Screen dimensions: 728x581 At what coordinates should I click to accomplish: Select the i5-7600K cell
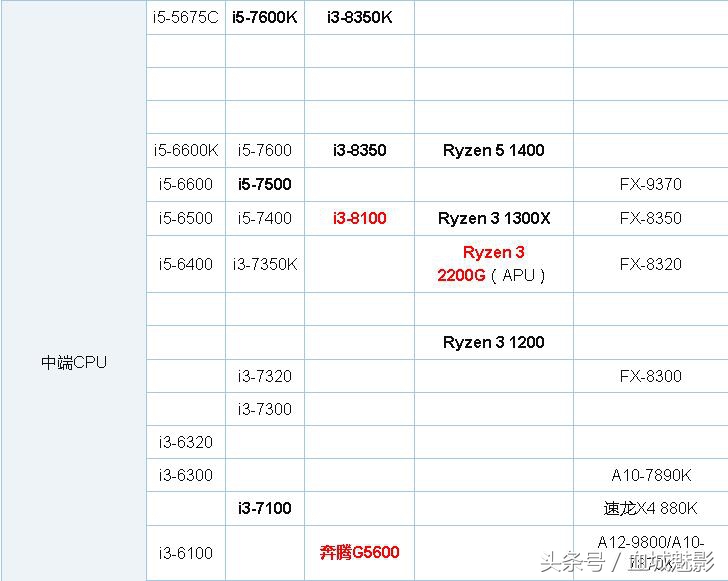coord(265,17)
